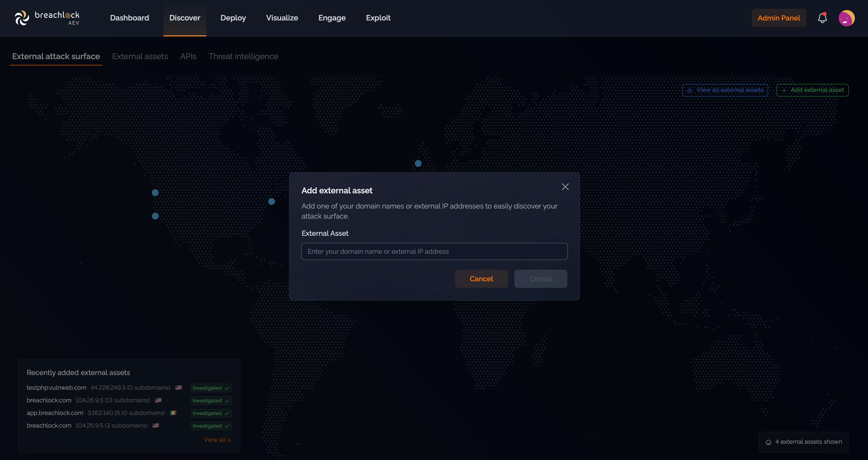The height and width of the screenshot is (460, 868).
Task: Cancel the Add external asset dialog
Action: (481, 279)
